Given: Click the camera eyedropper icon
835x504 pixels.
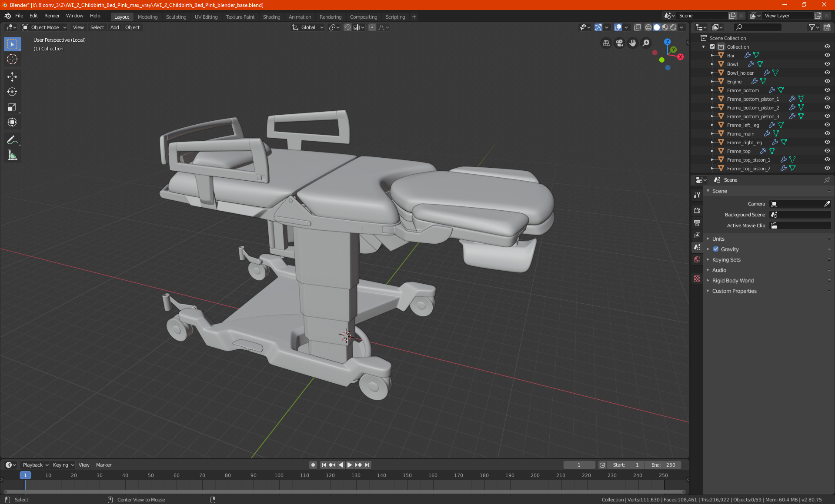Looking at the screenshot, I should [827, 204].
